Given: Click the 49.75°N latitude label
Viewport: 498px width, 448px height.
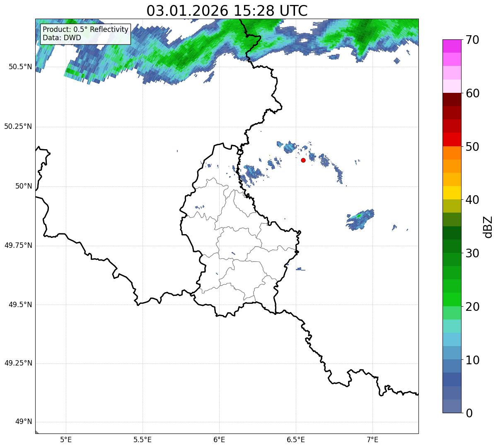Looking at the screenshot, I should [x=18, y=245].
